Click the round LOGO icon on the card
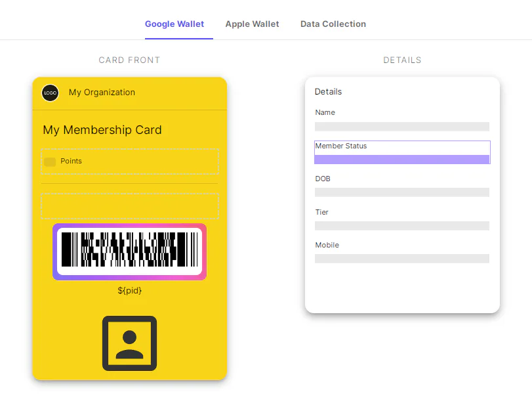532x411 pixels. pyautogui.click(x=51, y=93)
